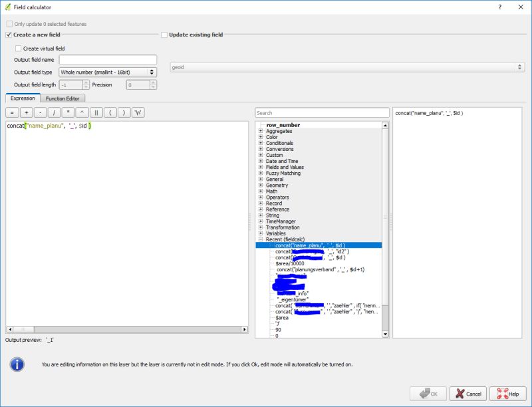The image size is (532, 407).
Task: Select the Expression tab
Action: [x=23, y=98]
